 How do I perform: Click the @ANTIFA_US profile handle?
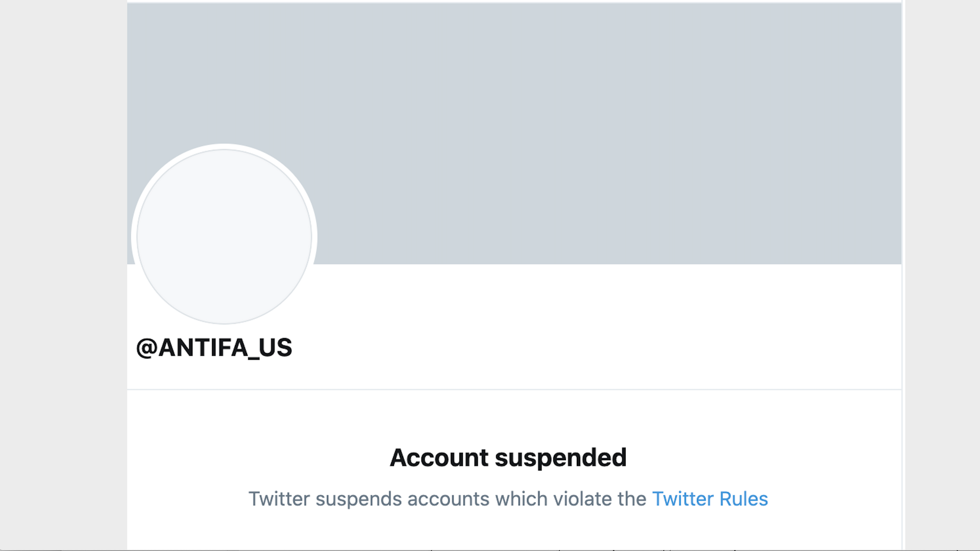click(x=214, y=348)
